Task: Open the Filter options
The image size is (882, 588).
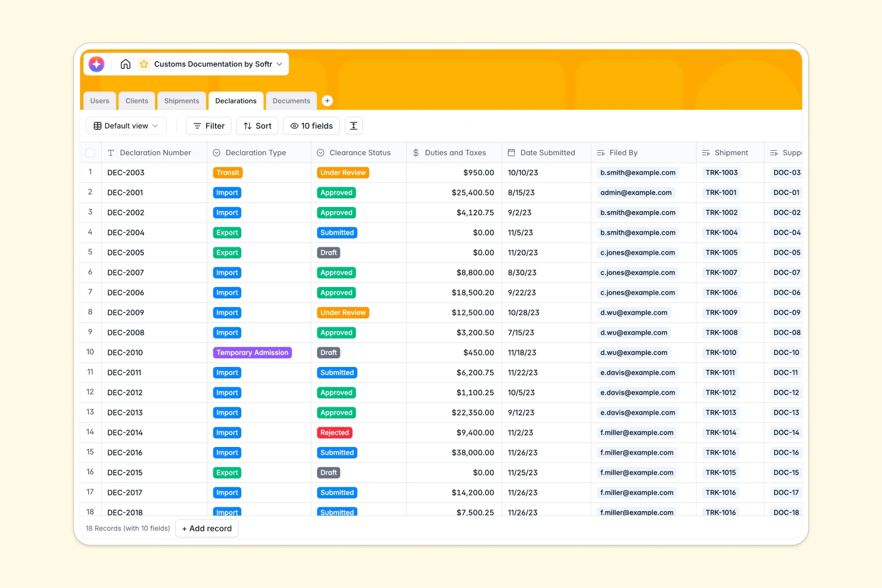Action: coord(209,126)
